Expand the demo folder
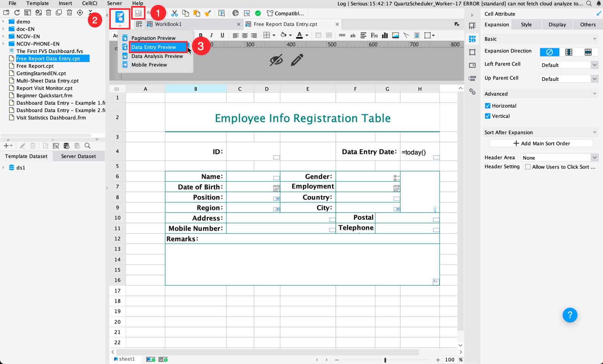 click(x=4, y=21)
